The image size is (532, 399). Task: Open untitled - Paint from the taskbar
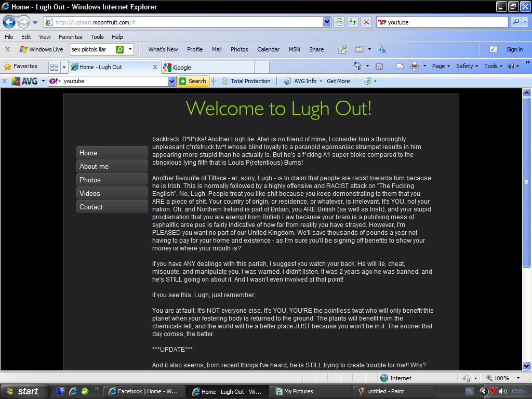click(x=393, y=391)
